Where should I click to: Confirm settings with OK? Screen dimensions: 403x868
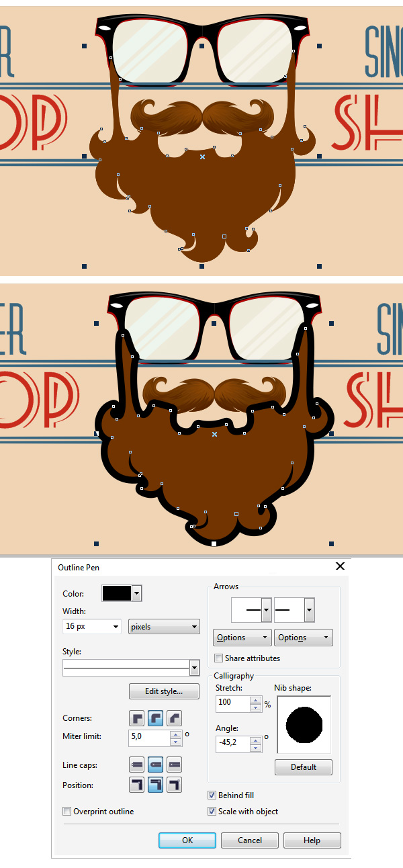pyautogui.click(x=187, y=840)
